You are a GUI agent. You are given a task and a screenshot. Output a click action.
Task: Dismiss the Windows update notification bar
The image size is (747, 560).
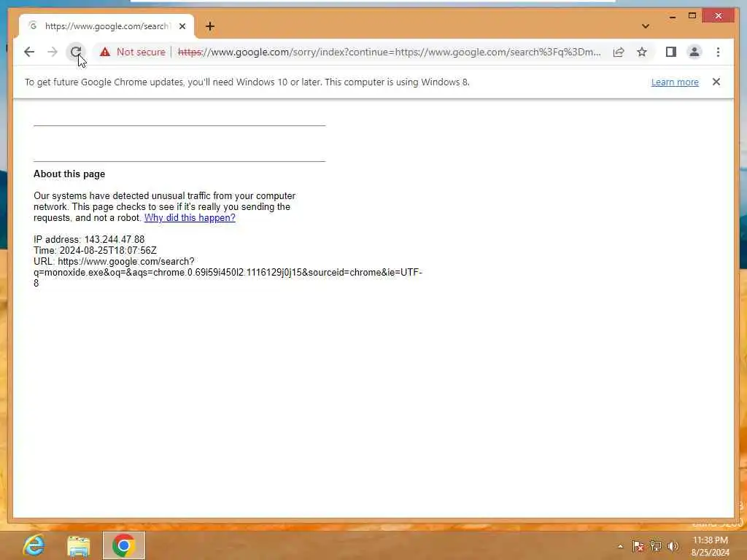tap(716, 82)
